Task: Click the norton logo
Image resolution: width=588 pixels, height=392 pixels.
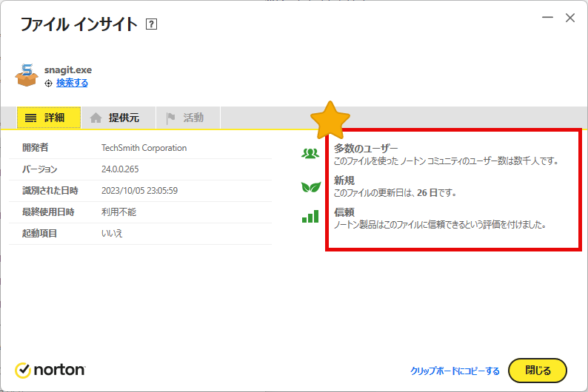Action: point(50,370)
